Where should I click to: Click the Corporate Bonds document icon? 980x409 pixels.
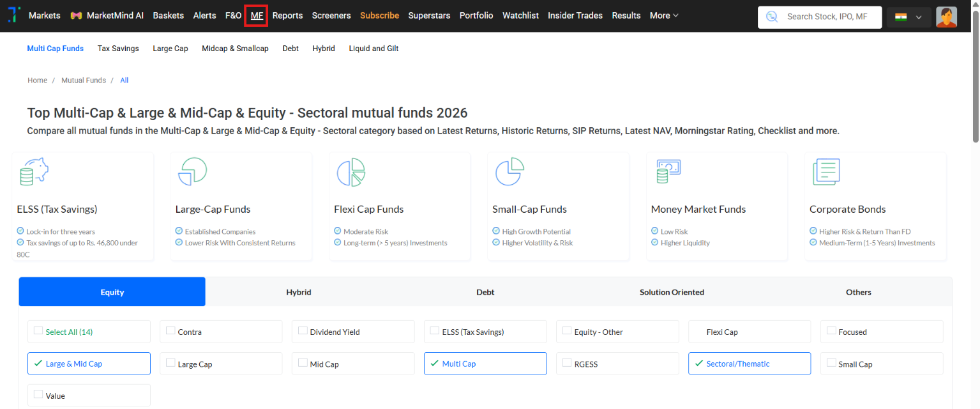tap(826, 171)
